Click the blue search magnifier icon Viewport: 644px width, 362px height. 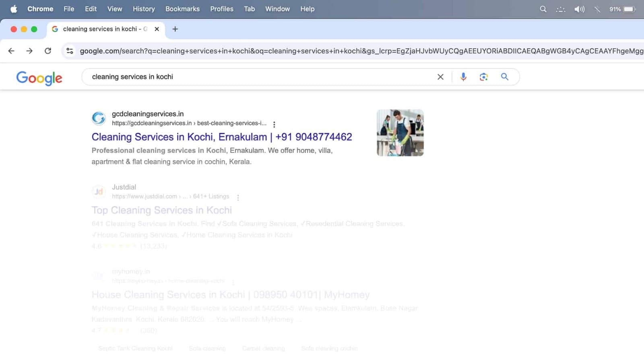pos(504,77)
